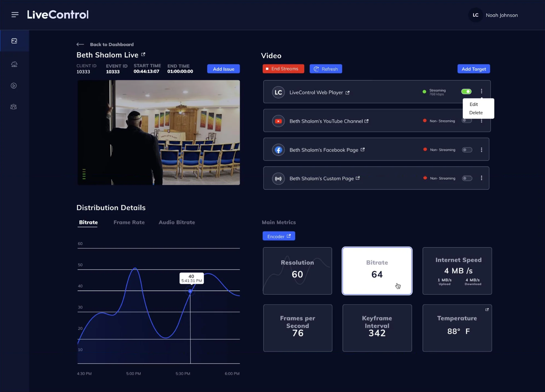Click the Add Issue button
The image size is (545, 392).
223,69
